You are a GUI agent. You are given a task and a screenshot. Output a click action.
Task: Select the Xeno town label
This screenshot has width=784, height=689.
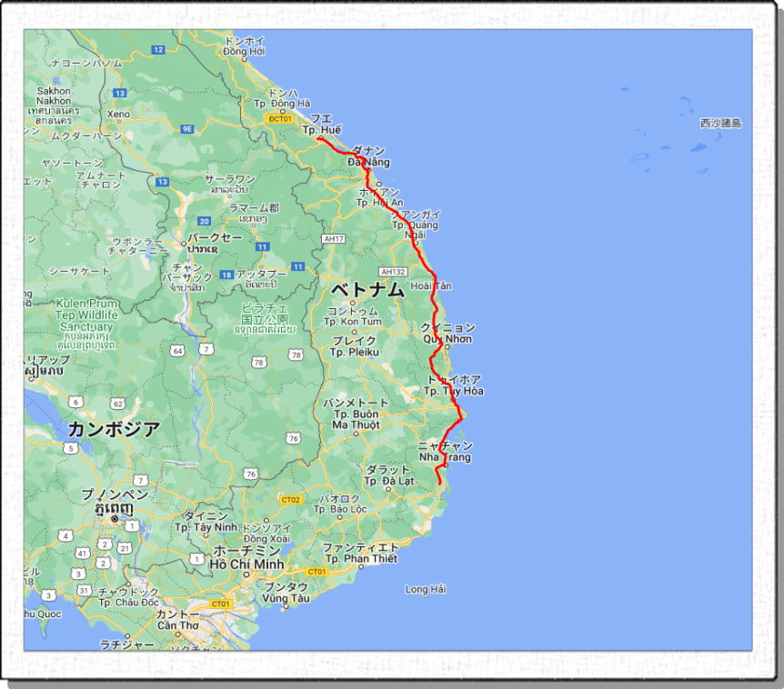118,114
